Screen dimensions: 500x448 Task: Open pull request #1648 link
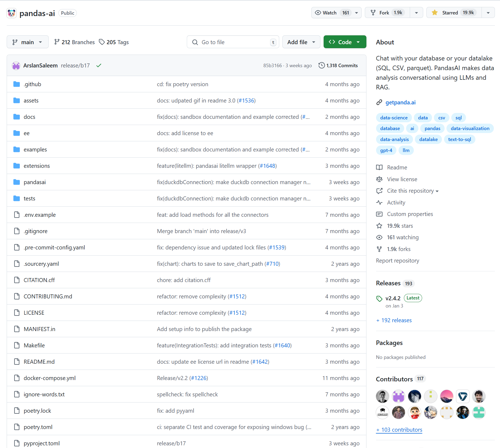coord(267,166)
